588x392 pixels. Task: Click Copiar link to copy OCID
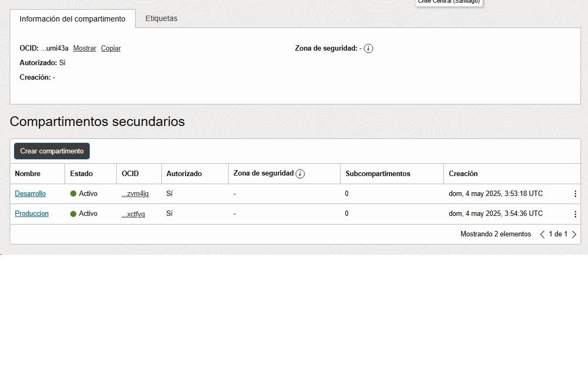tap(111, 48)
